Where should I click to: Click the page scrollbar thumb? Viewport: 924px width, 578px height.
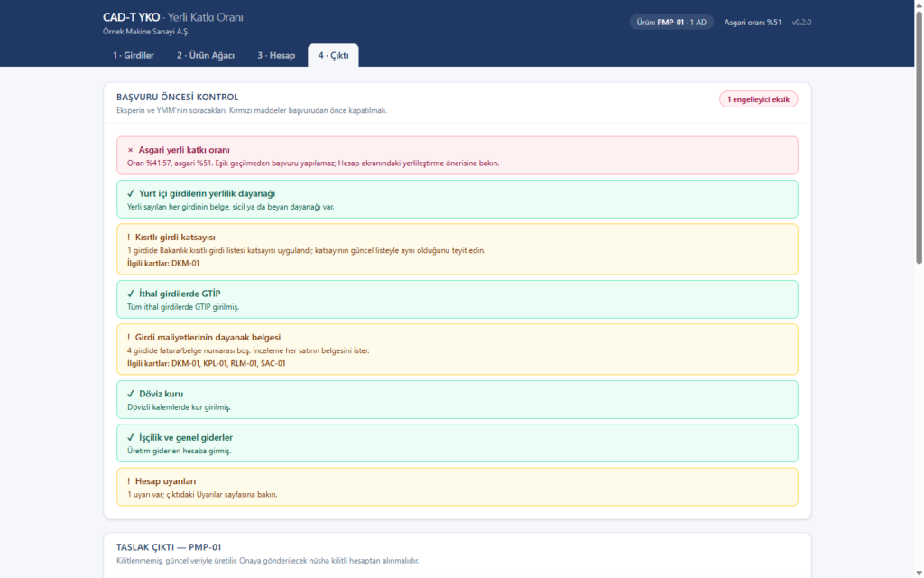pyautogui.click(x=919, y=137)
